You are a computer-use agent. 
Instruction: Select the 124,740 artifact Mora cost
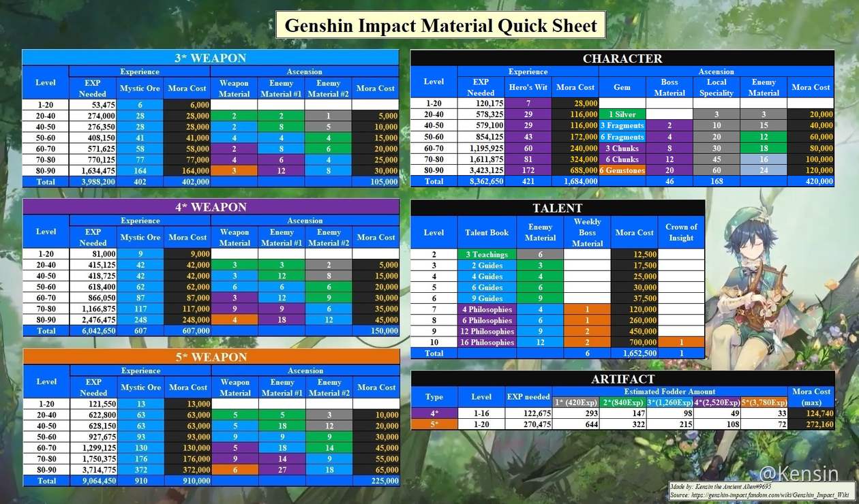pos(811,413)
